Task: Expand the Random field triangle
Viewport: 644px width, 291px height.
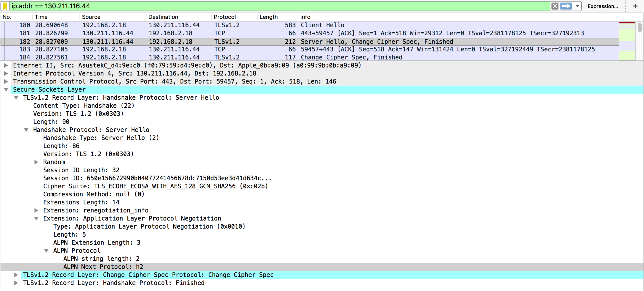Action: coord(36,162)
